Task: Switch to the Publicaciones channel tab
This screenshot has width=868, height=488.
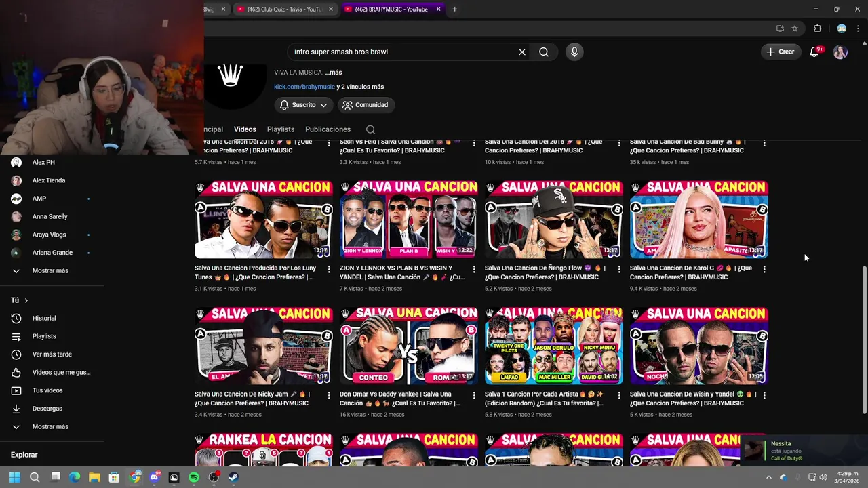Action: click(x=328, y=129)
